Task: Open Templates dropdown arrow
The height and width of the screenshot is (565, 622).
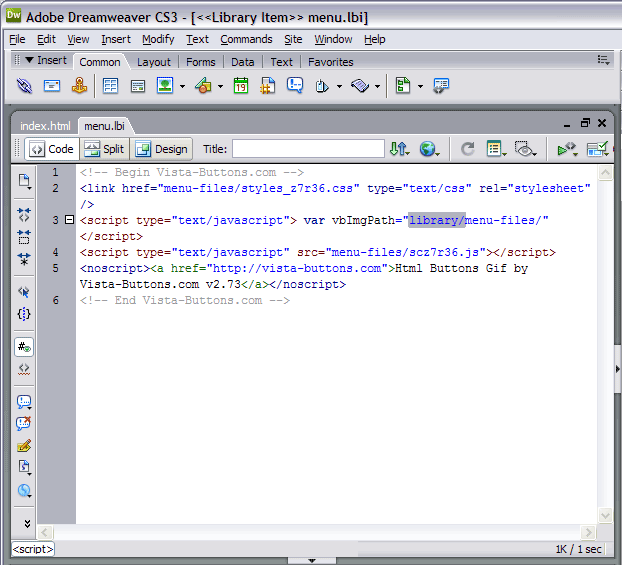Action: click(x=420, y=86)
